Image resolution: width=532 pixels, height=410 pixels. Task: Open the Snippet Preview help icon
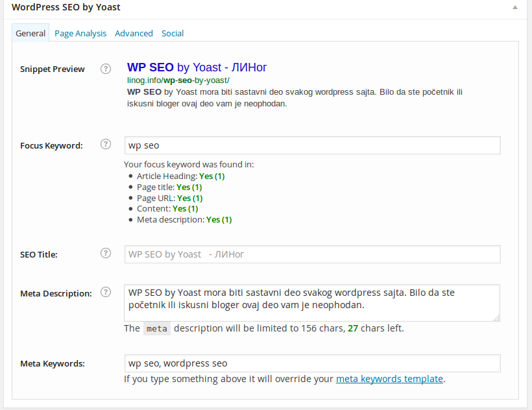point(106,69)
